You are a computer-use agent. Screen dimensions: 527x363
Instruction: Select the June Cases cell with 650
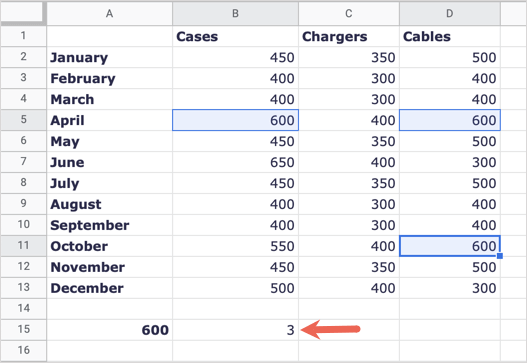[x=235, y=162]
